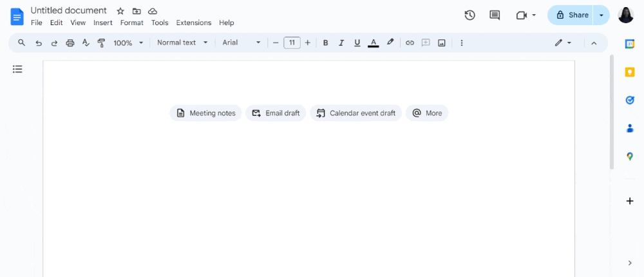Image resolution: width=644 pixels, height=277 pixels.
Task: Redo the last action
Action: 54,43
